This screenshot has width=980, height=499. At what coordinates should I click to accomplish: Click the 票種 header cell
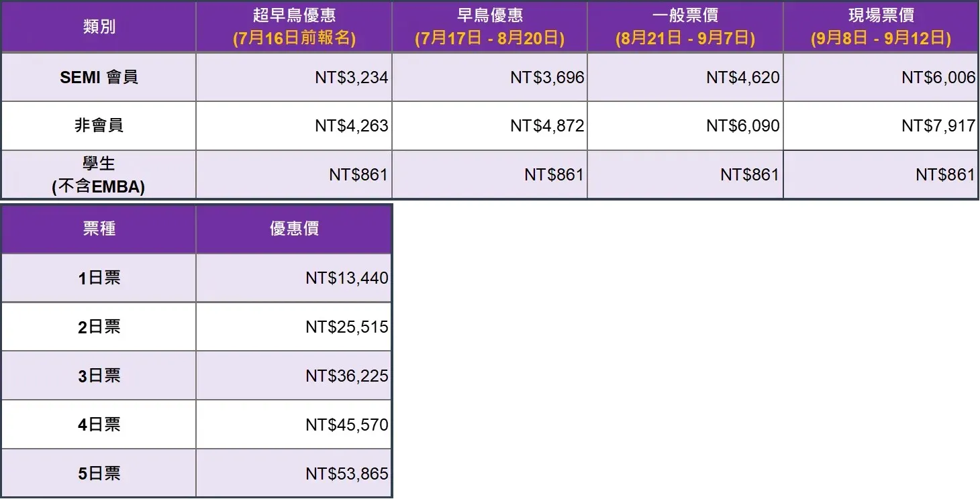click(x=99, y=229)
